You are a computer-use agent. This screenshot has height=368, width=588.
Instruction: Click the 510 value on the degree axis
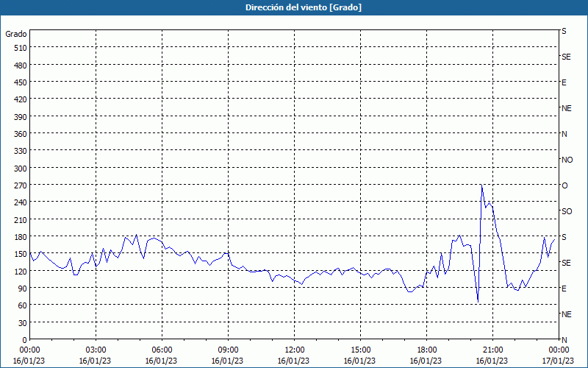pyautogui.click(x=21, y=48)
